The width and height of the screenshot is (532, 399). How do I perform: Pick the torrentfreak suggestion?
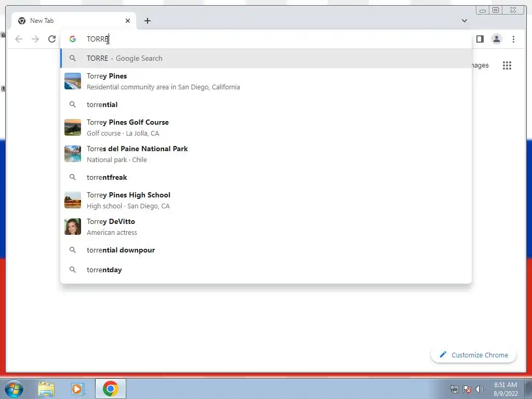point(266,178)
